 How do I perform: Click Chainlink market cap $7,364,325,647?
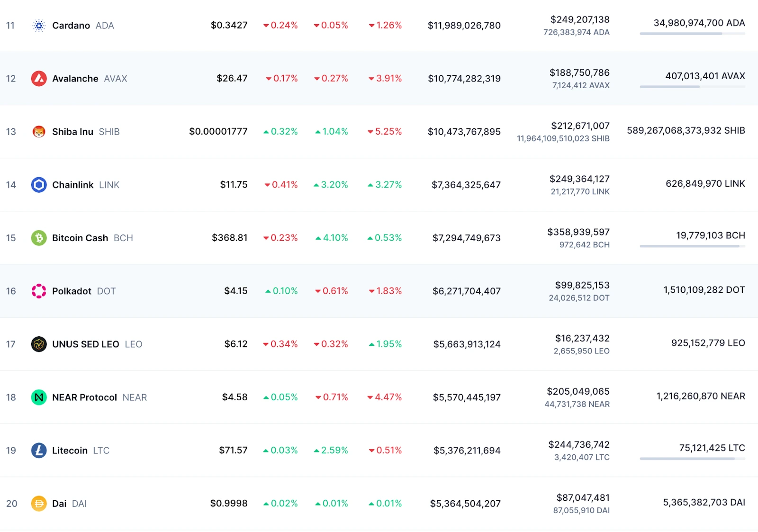[466, 185]
